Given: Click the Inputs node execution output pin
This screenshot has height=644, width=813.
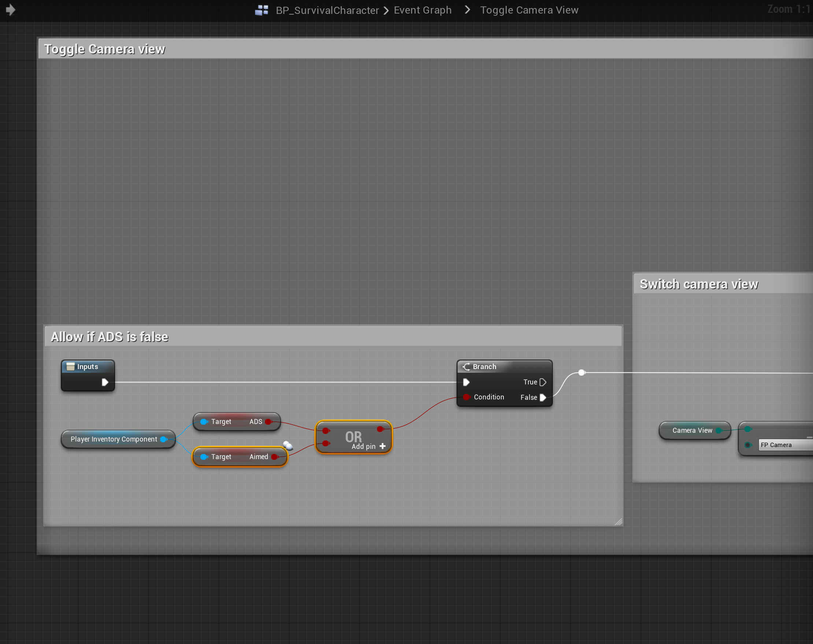Looking at the screenshot, I should point(105,382).
